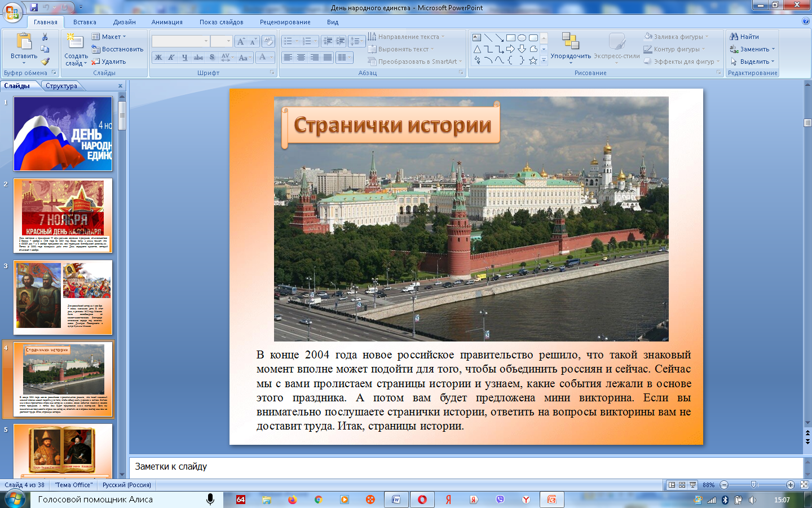Switch to the Structure (Структура) pane tab
The image size is (812, 508).
click(x=61, y=86)
